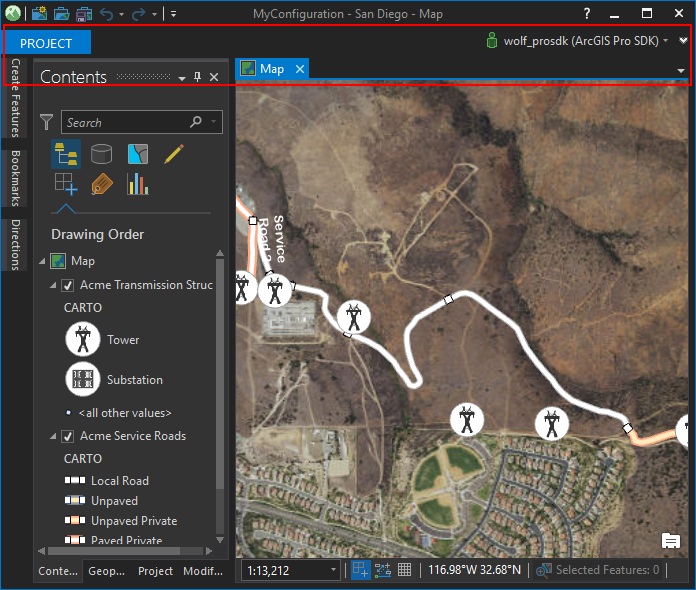This screenshot has height=590, width=696.
Task: Switch to Project pane tab
Action: [155, 571]
